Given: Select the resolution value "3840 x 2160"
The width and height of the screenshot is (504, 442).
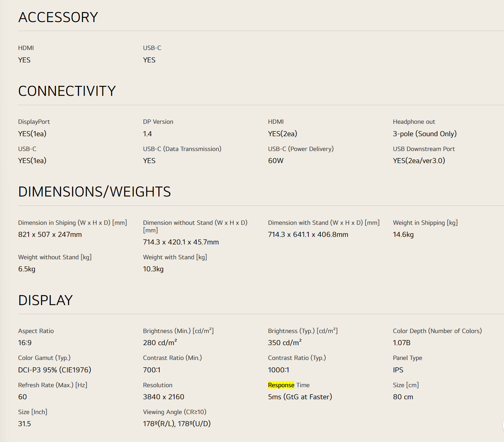Looking at the screenshot, I should click(164, 397).
